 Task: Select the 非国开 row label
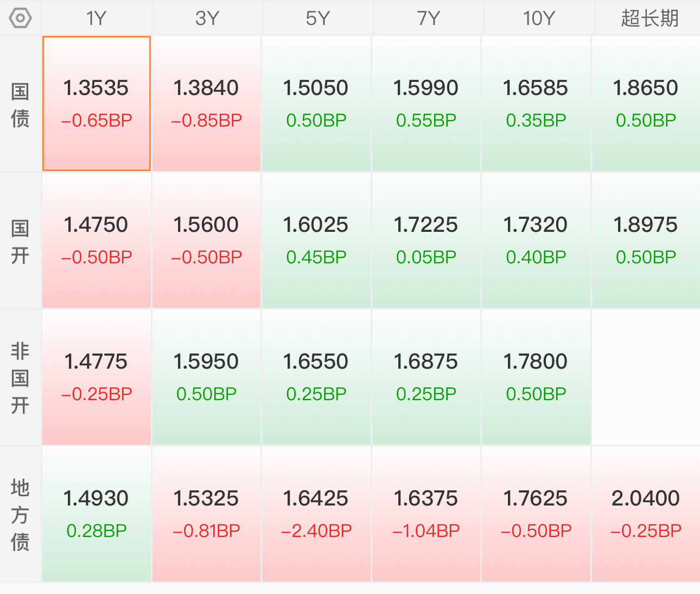point(20,377)
